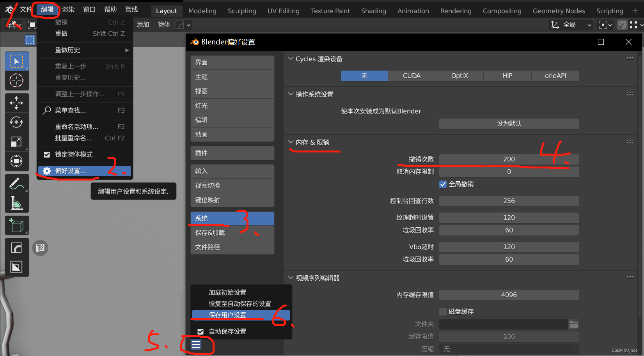
Task: Select the diagonal-split square tool icon
Action: (16, 267)
